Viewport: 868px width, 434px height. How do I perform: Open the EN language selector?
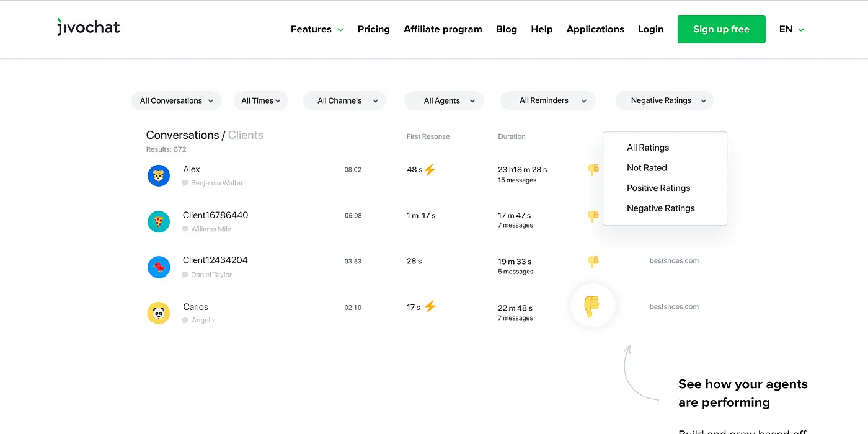pyautogui.click(x=790, y=29)
